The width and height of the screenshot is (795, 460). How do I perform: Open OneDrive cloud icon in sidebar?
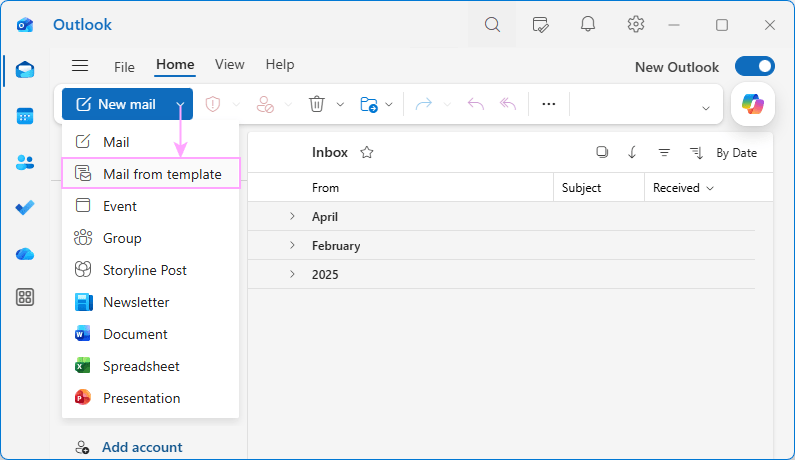[25, 254]
